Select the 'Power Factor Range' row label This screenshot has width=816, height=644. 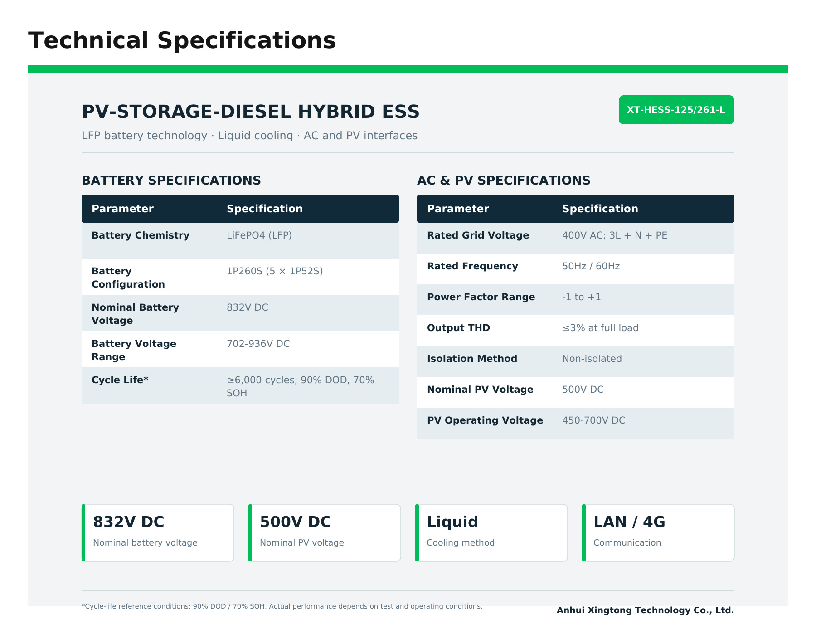(481, 297)
